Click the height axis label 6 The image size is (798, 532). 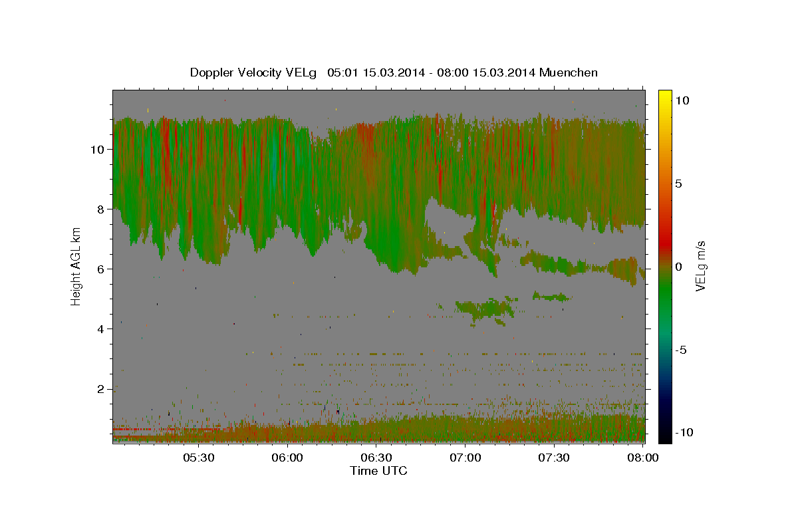pos(101,269)
